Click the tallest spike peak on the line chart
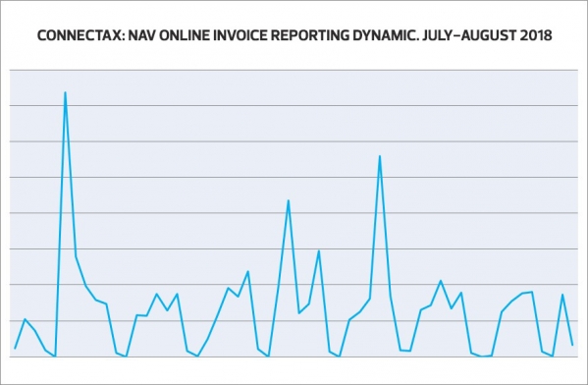Image resolution: width=588 pixels, height=385 pixels. (65, 92)
